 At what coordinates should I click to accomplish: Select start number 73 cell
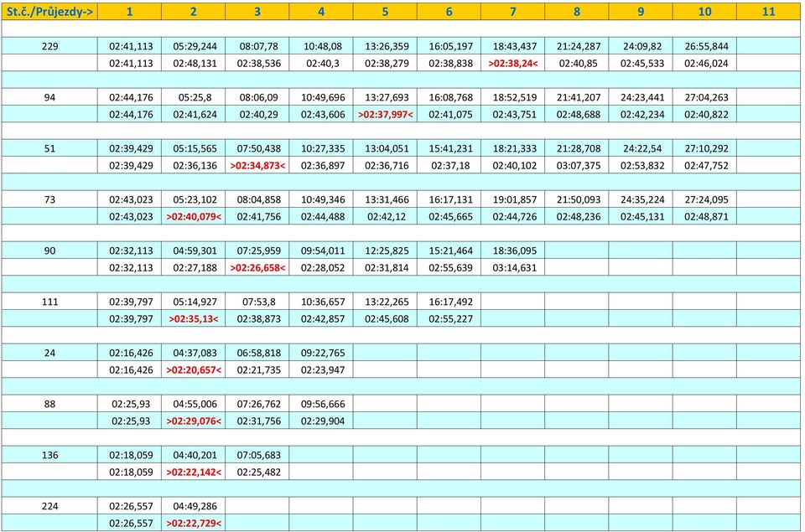[x=49, y=199]
